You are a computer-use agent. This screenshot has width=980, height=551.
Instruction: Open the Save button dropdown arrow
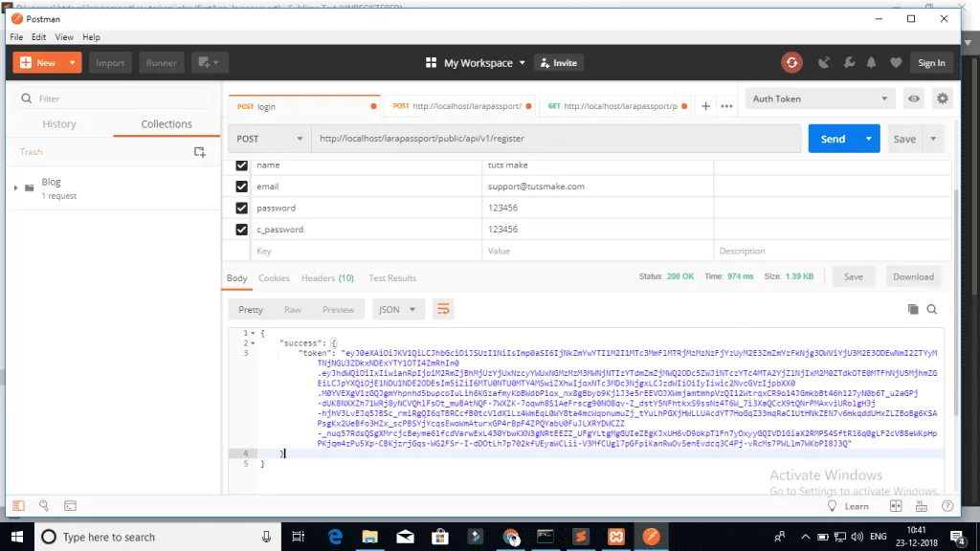pyautogui.click(x=933, y=139)
